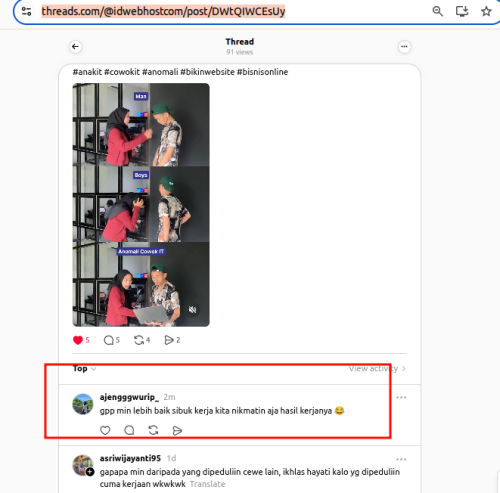Click the #cowokit hashtag

point(122,72)
